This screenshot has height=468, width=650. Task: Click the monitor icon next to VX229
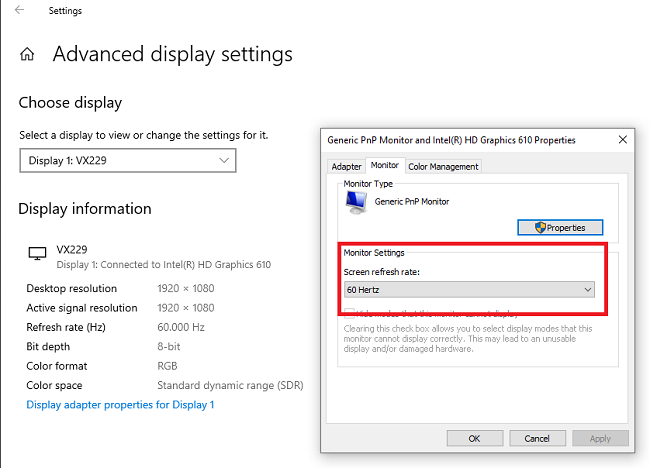click(37, 253)
